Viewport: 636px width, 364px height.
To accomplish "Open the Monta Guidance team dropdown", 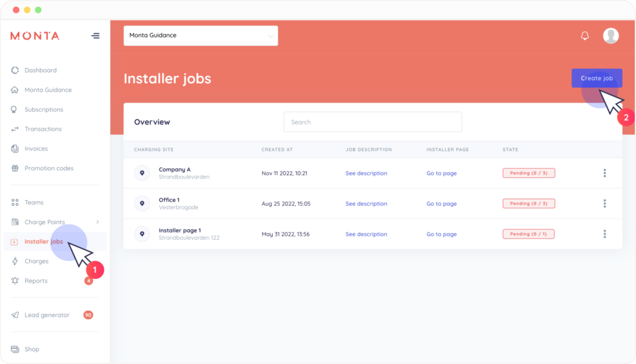I will point(201,35).
